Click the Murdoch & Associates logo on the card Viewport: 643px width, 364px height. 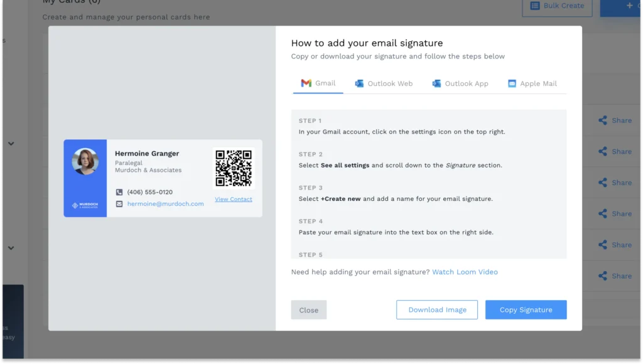click(x=85, y=205)
